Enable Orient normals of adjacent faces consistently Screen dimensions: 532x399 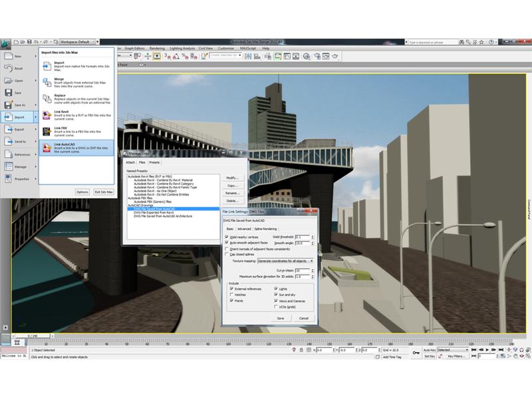point(227,249)
